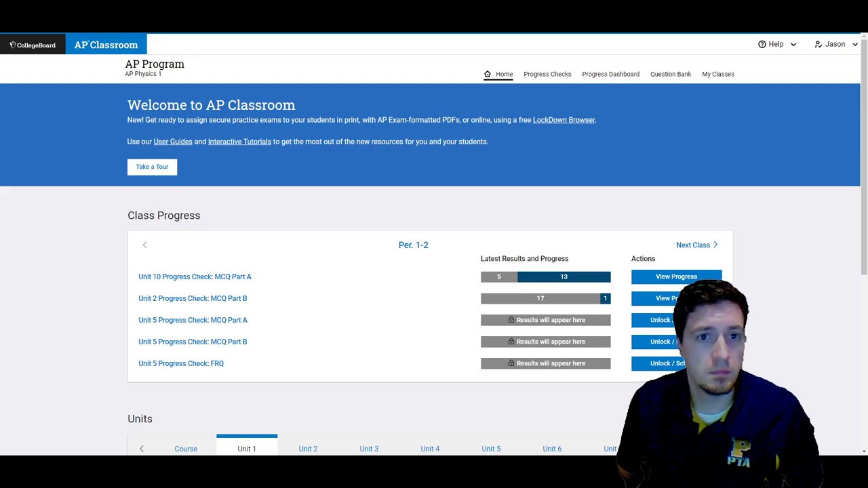Viewport: 868px width, 488px height.
Task: Click the Take a Tour button
Action: coord(152,167)
